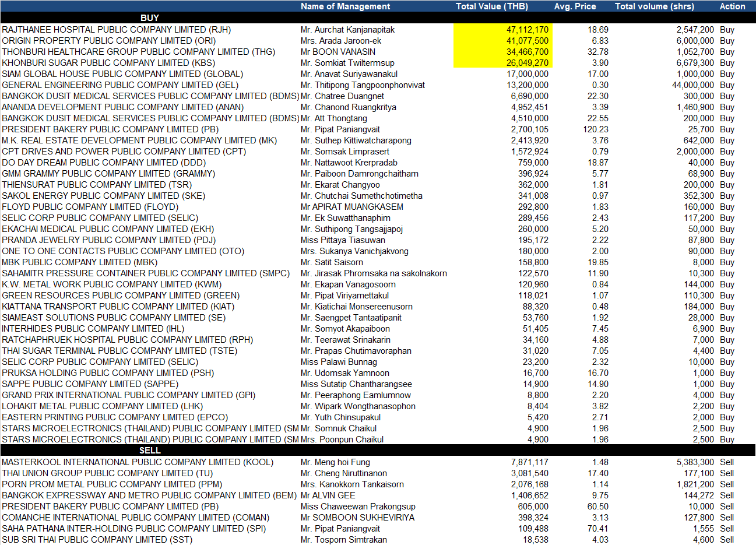
Task: Select SAHA PATHANA INTER-HOLDING (SPI) cell
Action: [x=134, y=529]
